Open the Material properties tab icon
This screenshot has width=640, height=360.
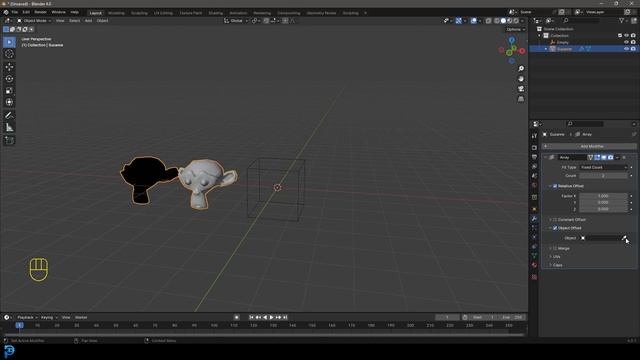pos(534,265)
